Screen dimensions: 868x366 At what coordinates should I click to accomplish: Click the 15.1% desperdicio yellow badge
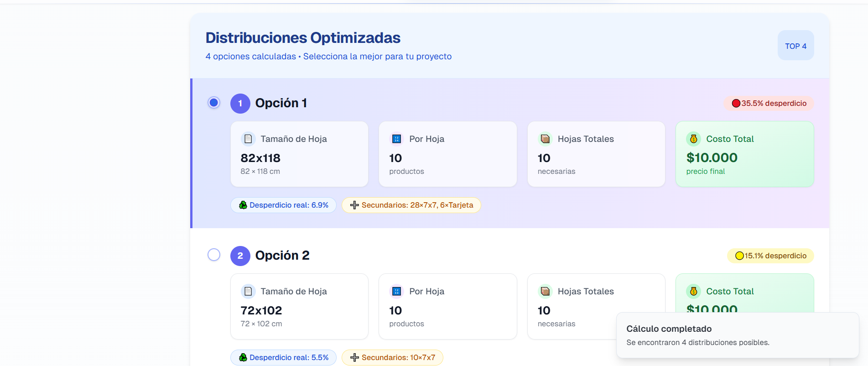(770, 256)
